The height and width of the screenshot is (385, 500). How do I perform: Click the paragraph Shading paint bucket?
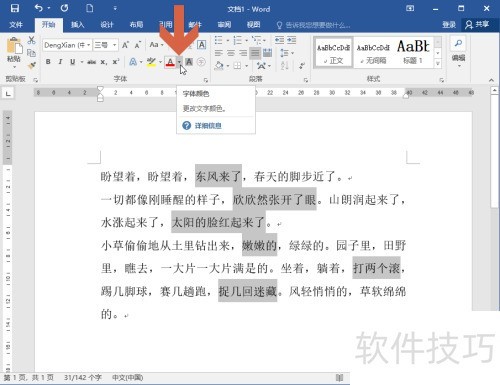tap(219, 66)
